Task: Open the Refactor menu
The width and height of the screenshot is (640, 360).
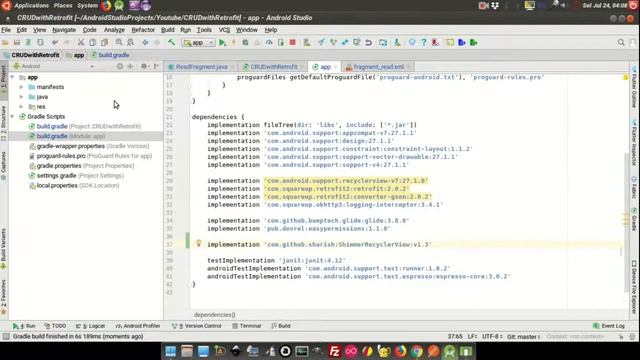Action: click(143, 30)
